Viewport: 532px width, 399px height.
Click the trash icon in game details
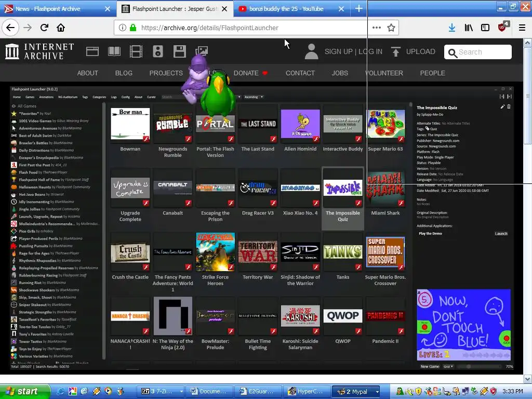click(509, 107)
